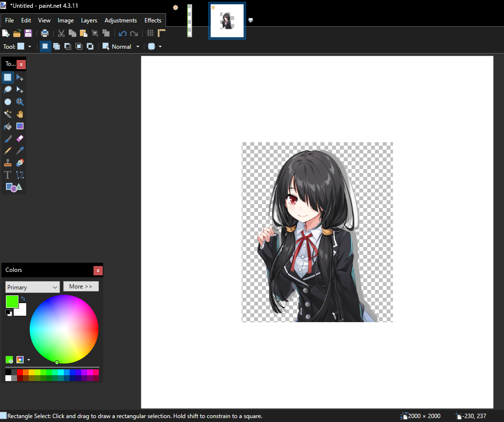Select the Magic Wand tool
The height and width of the screenshot is (422, 504).
pos(8,114)
